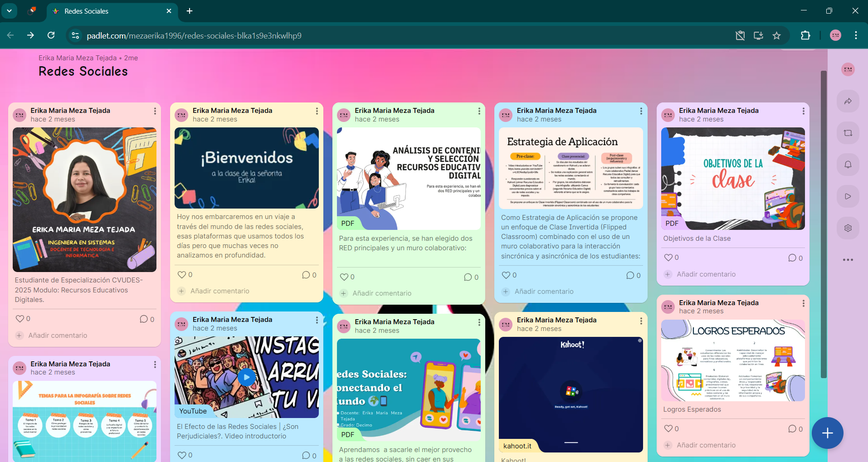Image resolution: width=868 pixels, height=462 pixels.
Task: Expand the tab search dropdown arrow
Action: [x=9, y=11]
